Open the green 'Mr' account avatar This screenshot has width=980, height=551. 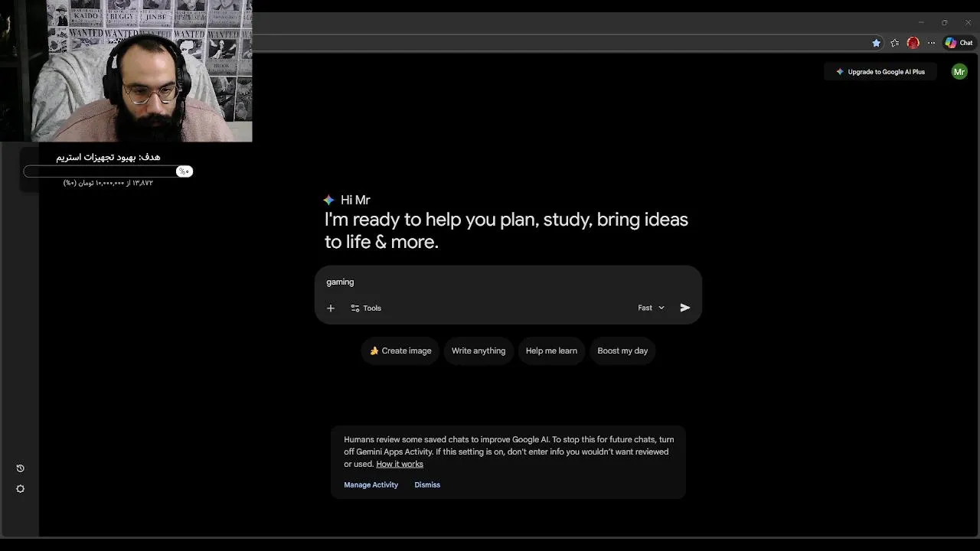point(959,72)
